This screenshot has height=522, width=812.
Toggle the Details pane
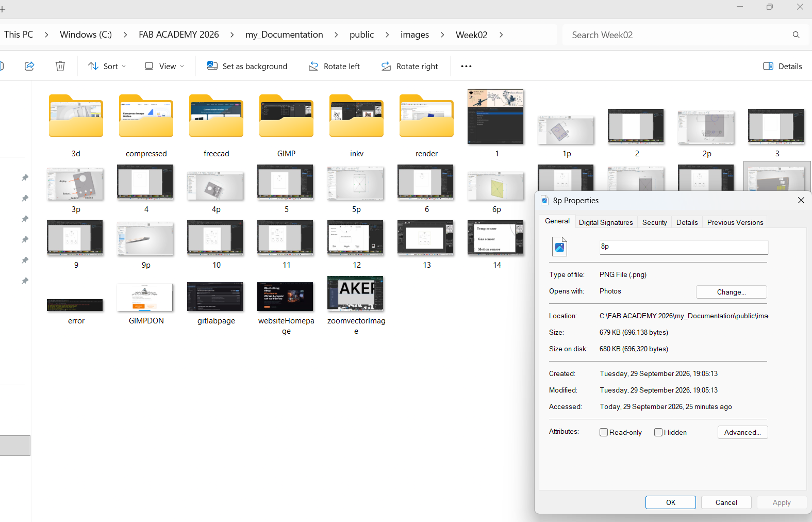click(x=782, y=66)
